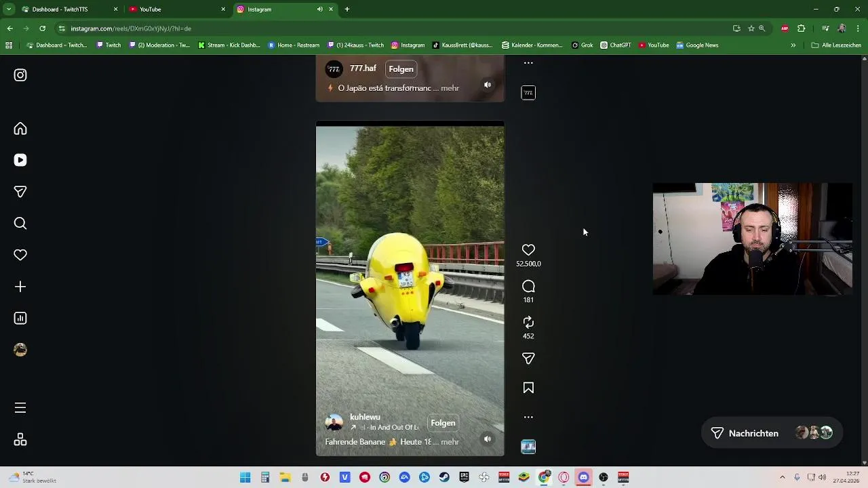
Task: Open the 777 audio thumbnail icon
Action: (528, 93)
